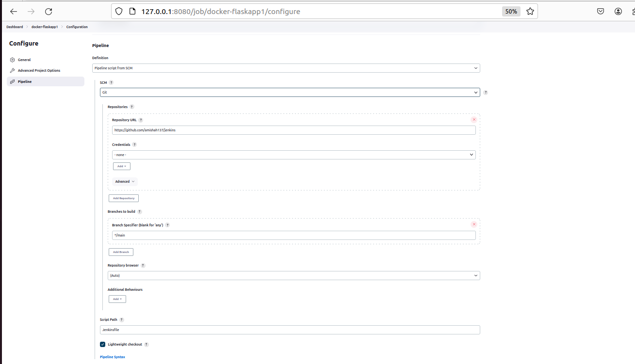Delete the branch specifier via red X icon
This screenshot has width=635, height=364.
pos(474,224)
